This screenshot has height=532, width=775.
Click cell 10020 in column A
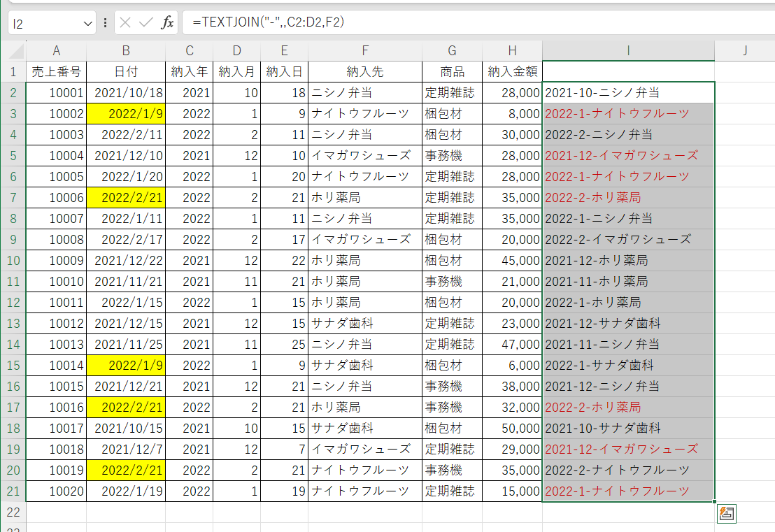[x=57, y=491]
